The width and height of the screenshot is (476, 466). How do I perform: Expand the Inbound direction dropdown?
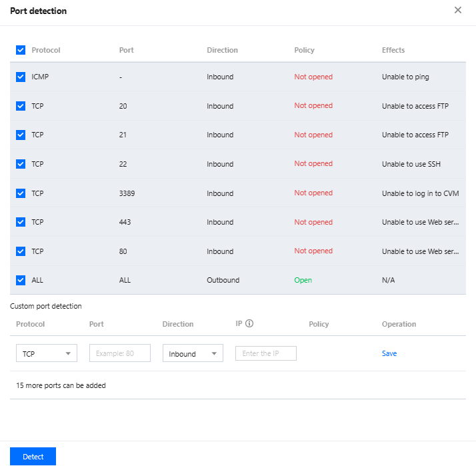point(193,353)
